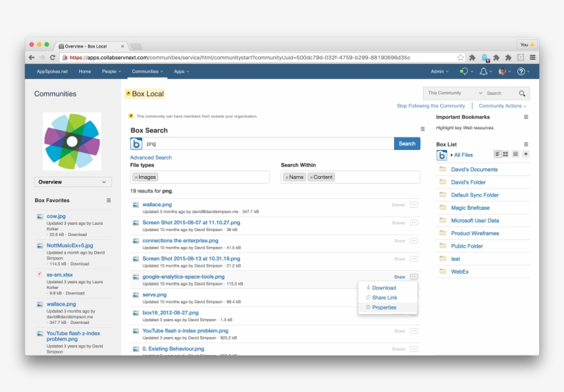
Task: Click the community search magnifier icon
Action: [x=522, y=94]
